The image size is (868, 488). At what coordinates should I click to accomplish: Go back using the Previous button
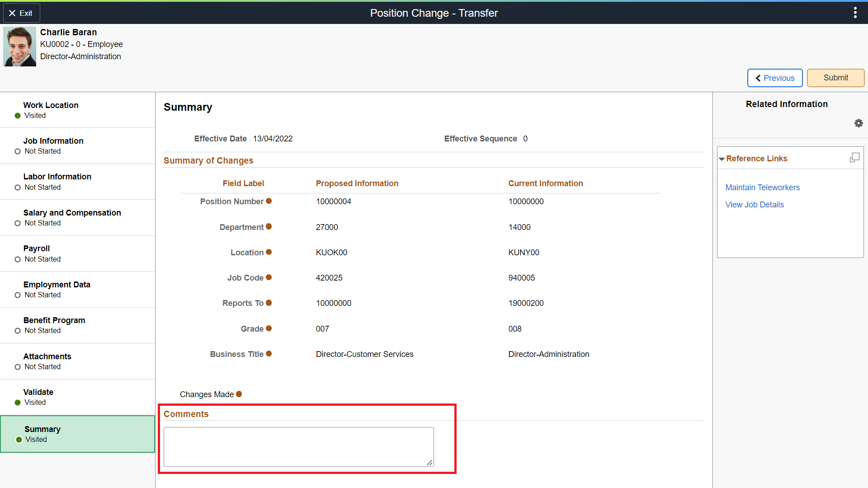pos(774,78)
